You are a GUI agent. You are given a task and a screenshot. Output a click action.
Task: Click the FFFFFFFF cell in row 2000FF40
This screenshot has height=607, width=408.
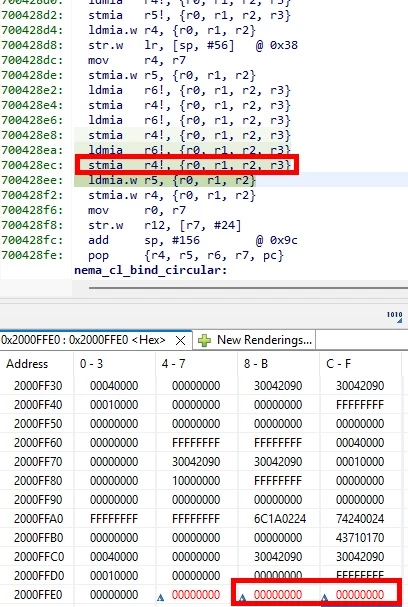click(360, 405)
